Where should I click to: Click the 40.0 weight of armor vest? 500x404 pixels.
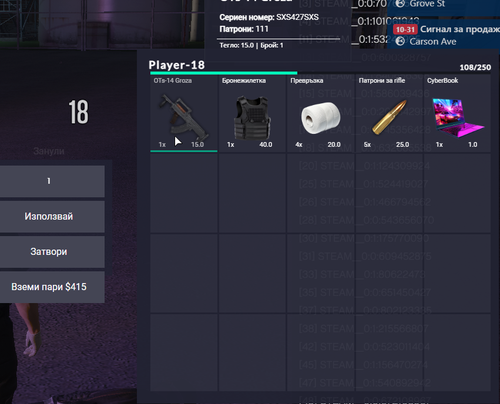266,145
